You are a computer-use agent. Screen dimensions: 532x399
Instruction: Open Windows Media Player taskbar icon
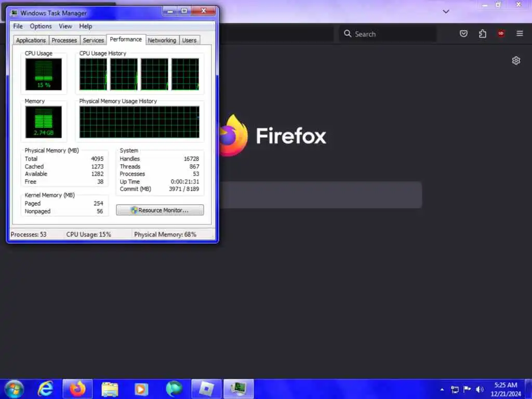pyautogui.click(x=141, y=389)
